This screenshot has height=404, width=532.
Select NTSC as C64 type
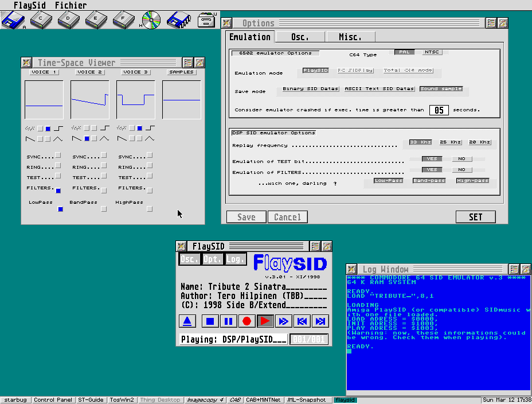(x=432, y=52)
